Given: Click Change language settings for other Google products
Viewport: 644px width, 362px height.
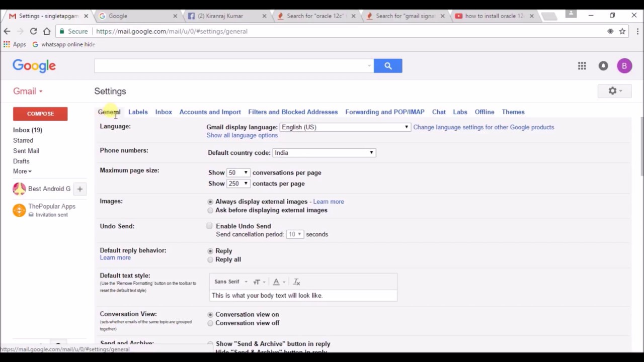Looking at the screenshot, I should pyautogui.click(x=484, y=127).
